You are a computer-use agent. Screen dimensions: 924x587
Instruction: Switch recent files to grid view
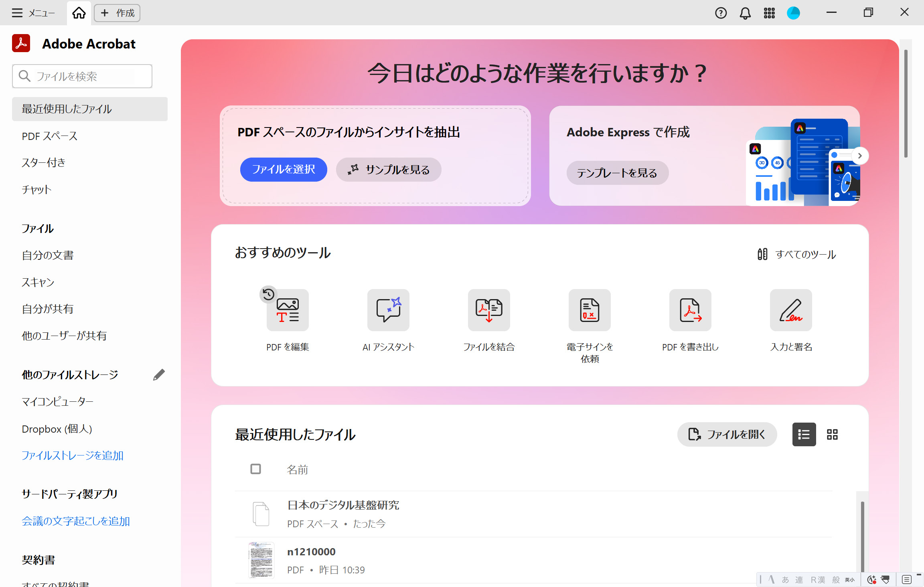click(832, 434)
